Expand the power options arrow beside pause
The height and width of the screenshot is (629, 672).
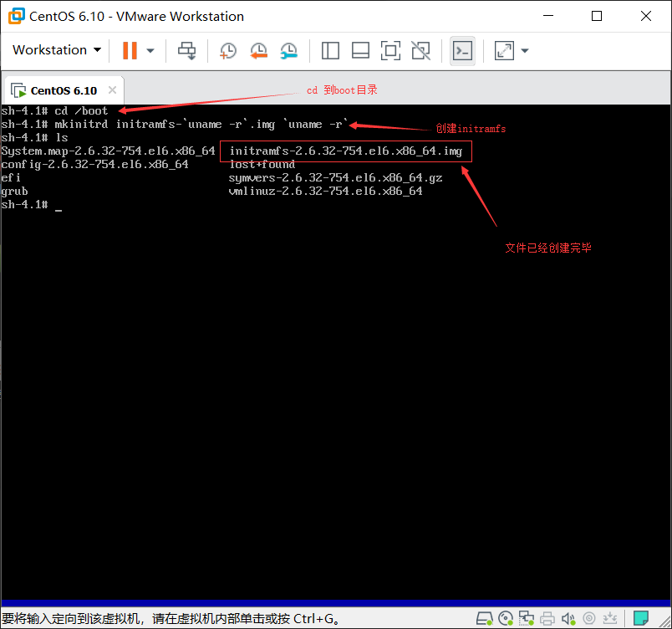click(150, 50)
